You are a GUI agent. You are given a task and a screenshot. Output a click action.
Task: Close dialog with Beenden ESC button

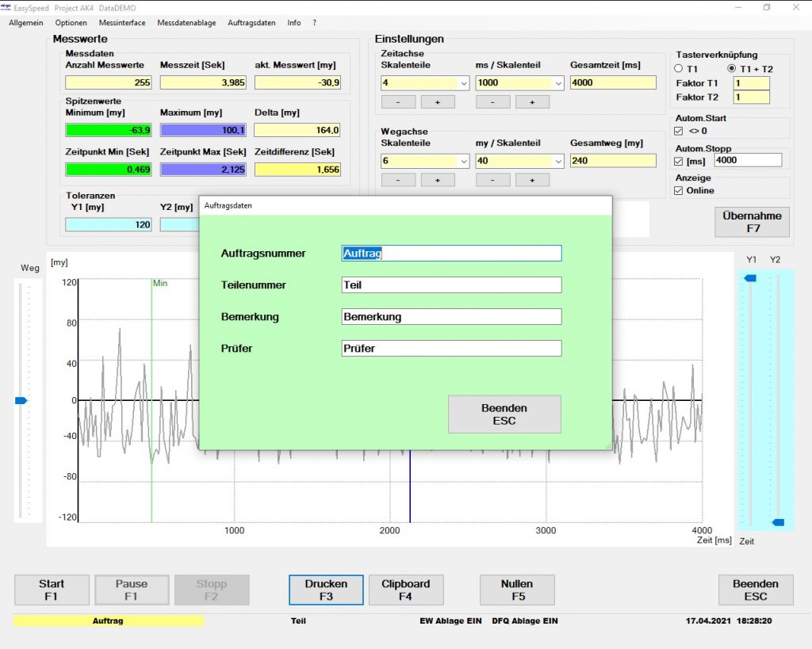[x=504, y=414]
